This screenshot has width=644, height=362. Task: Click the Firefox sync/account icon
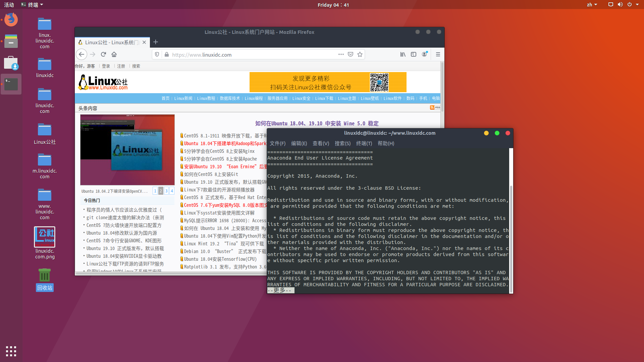425,54
